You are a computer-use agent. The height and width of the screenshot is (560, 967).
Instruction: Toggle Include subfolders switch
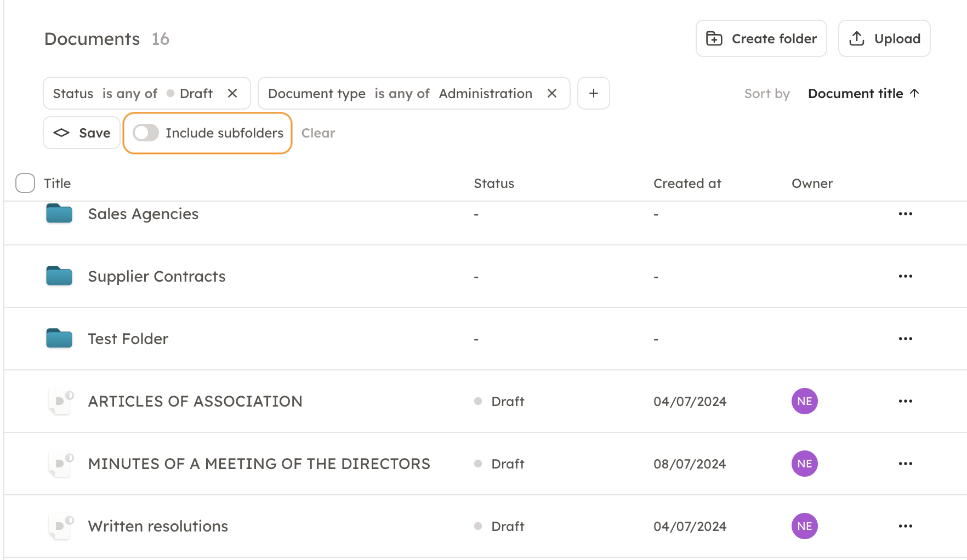pyautogui.click(x=146, y=133)
